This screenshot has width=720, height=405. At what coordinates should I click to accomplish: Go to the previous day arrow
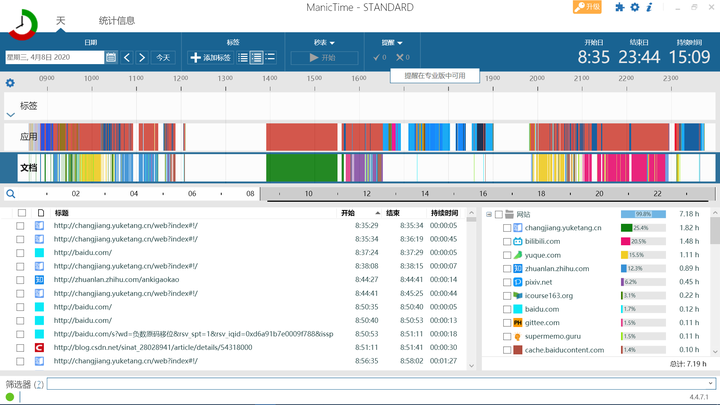127,57
